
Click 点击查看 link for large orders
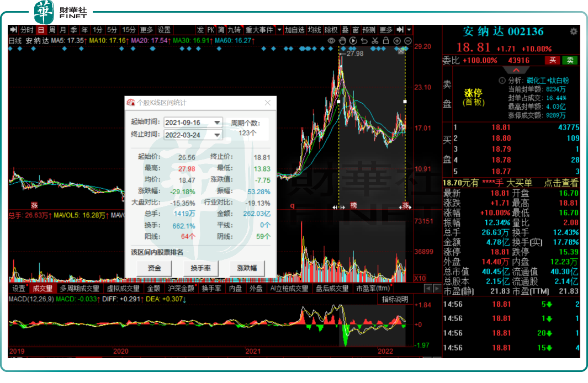pyautogui.click(x=561, y=183)
